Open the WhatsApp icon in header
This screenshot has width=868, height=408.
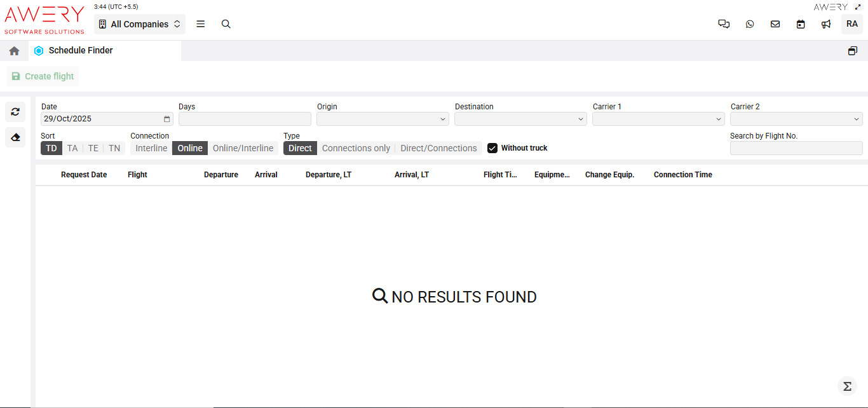tap(750, 24)
